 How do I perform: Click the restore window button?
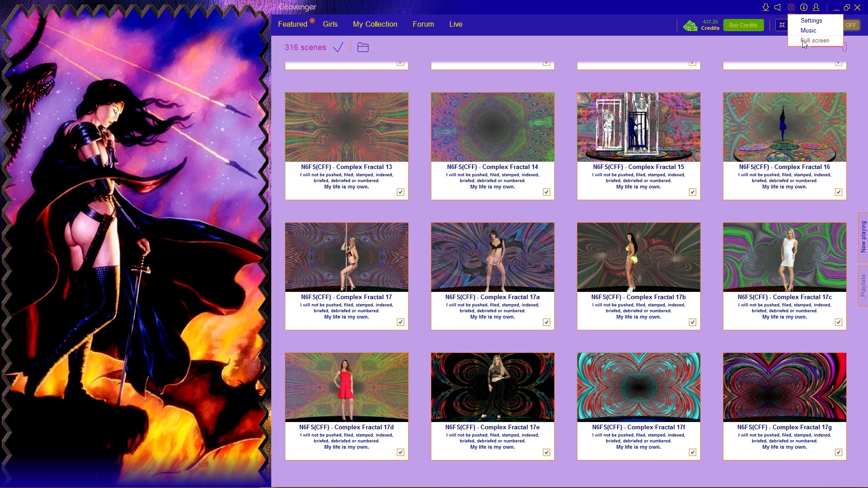(847, 7)
